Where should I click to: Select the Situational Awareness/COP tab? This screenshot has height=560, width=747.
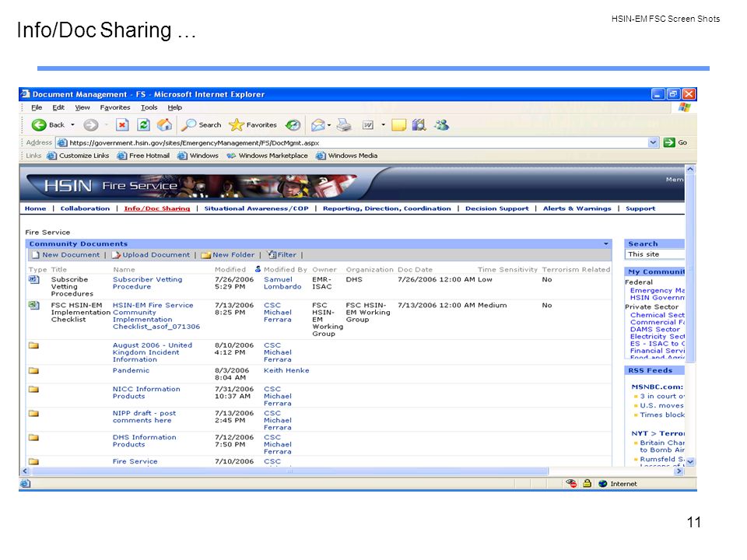(256, 208)
